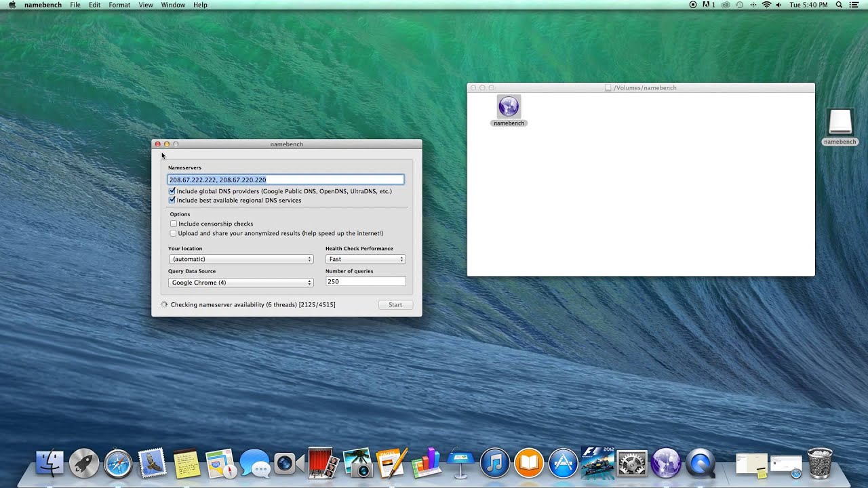Open Pages in the Dock

pos(392,463)
